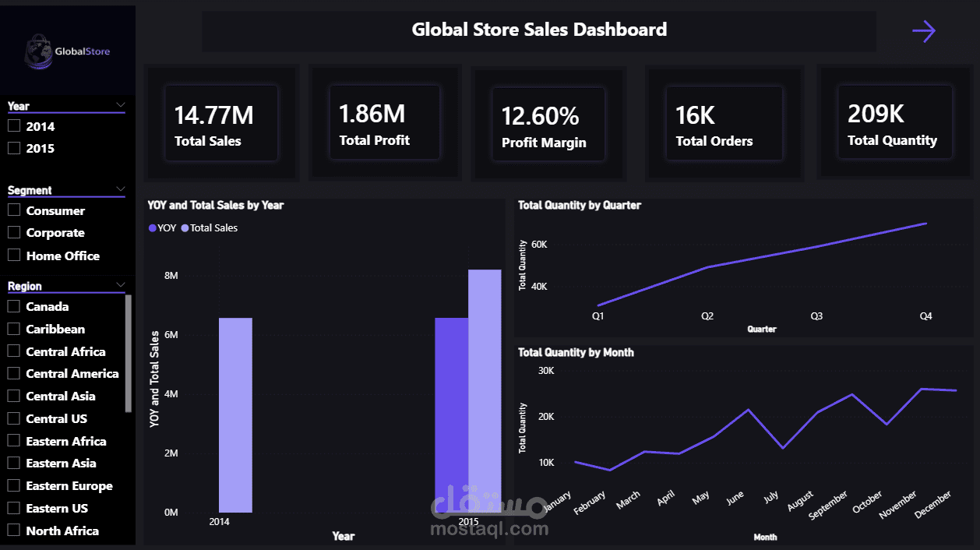Click the YOY legend marker
980x550 pixels.
point(152,227)
